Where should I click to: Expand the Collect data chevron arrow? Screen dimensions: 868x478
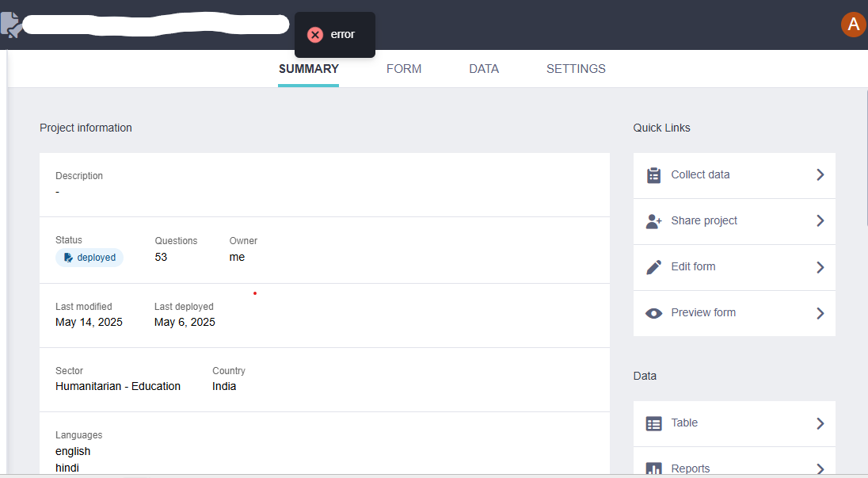(820, 175)
